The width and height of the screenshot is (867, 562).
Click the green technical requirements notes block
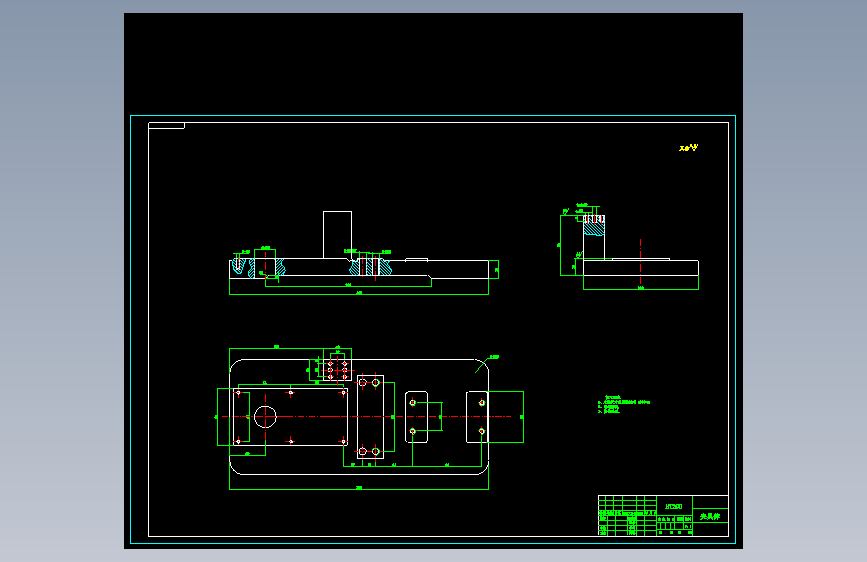point(624,405)
